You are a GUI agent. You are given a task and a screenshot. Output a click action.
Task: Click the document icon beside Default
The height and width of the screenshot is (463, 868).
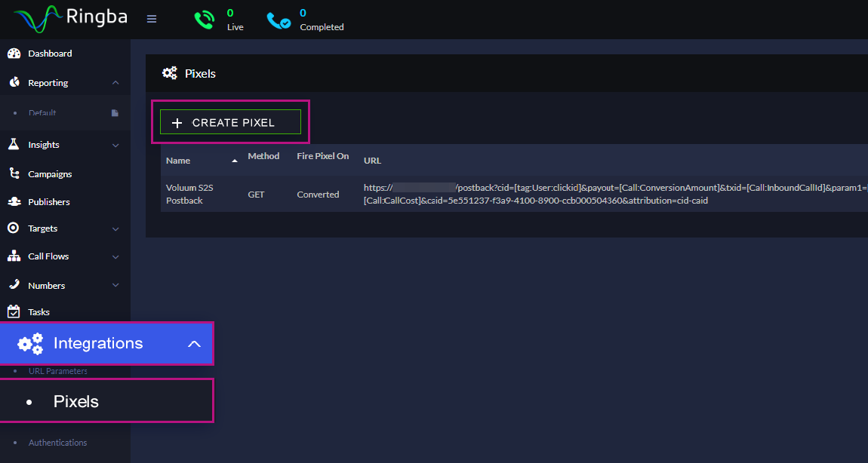115,113
